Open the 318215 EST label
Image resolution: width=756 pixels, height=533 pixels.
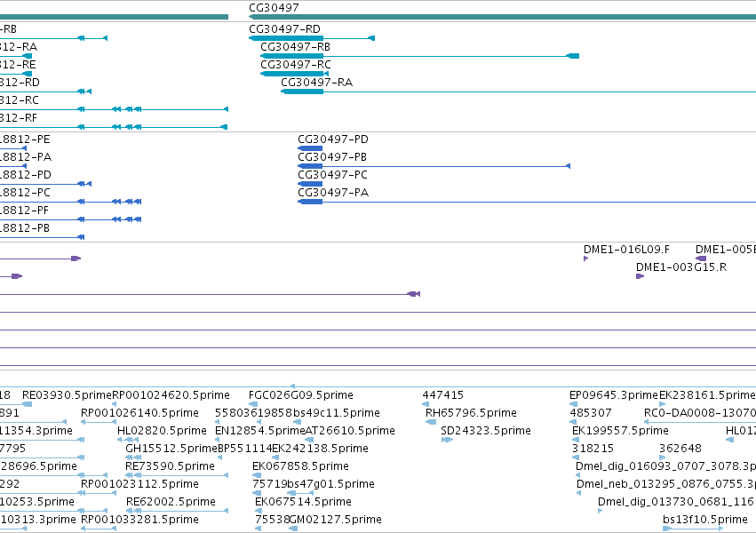click(x=593, y=449)
